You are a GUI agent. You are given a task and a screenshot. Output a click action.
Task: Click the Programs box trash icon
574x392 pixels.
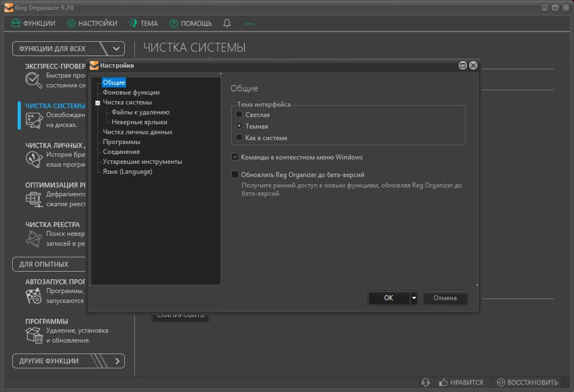[x=34, y=335]
